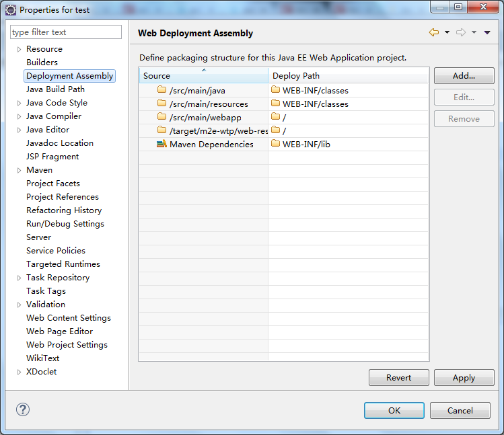Click the WEB-INF/lib deploy path folder icon
The image size is (504, 435).
coord(275,143)
